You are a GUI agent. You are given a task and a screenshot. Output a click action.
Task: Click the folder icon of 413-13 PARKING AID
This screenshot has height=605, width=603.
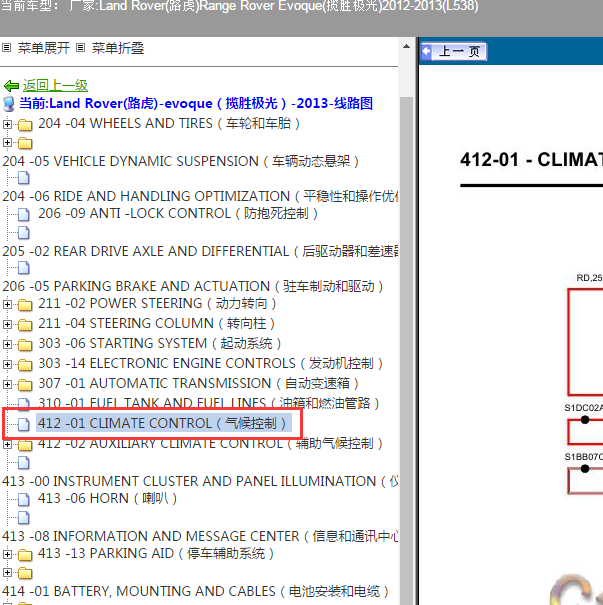pyautogui.click(x=25, y=555)
